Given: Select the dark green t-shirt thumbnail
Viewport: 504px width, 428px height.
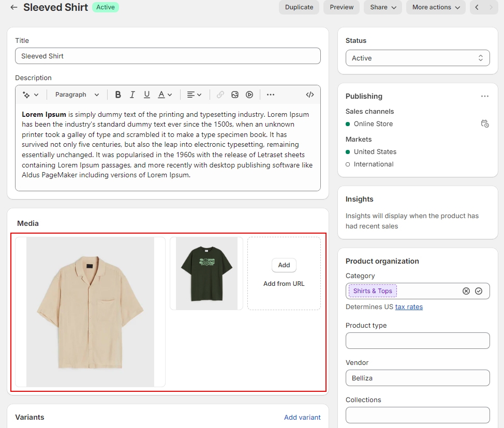Looking at the screenshot, I should click(x=206, y=273).
